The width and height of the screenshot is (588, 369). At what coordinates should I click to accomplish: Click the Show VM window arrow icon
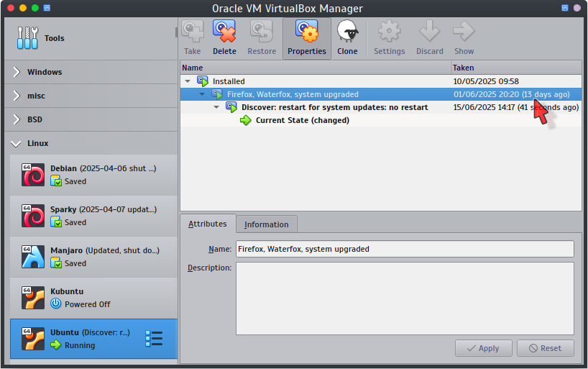[464, 32]
